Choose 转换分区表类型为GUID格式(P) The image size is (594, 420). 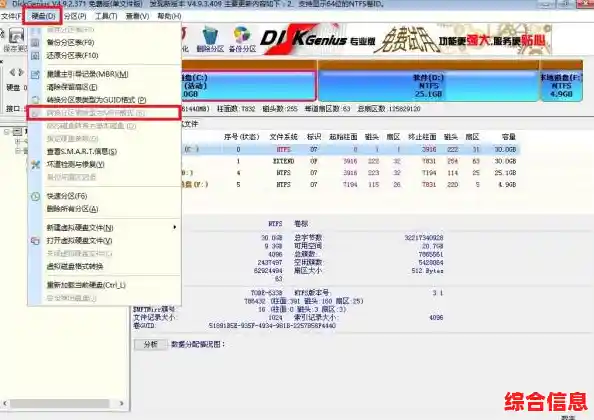coord(104,100)
